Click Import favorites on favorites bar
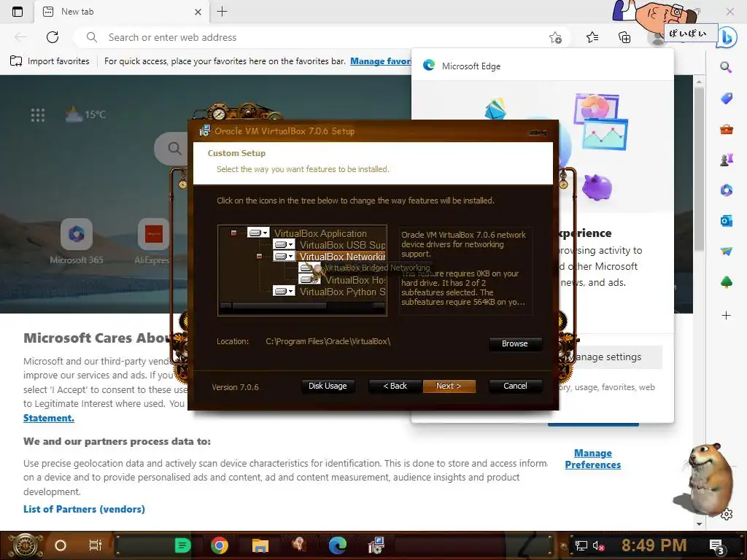 point(50,61)
